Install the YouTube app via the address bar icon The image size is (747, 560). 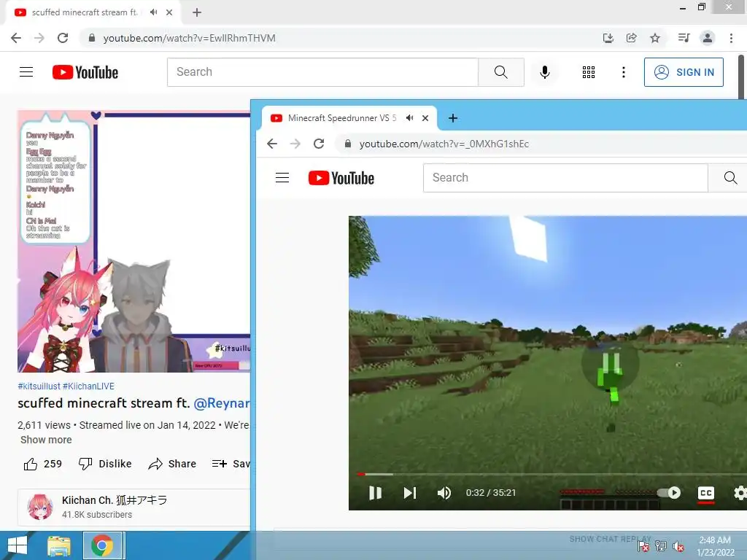tap(608, 38)
